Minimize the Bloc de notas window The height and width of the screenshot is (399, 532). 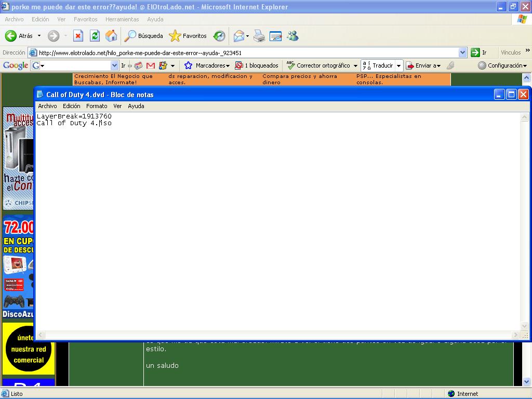499,95
